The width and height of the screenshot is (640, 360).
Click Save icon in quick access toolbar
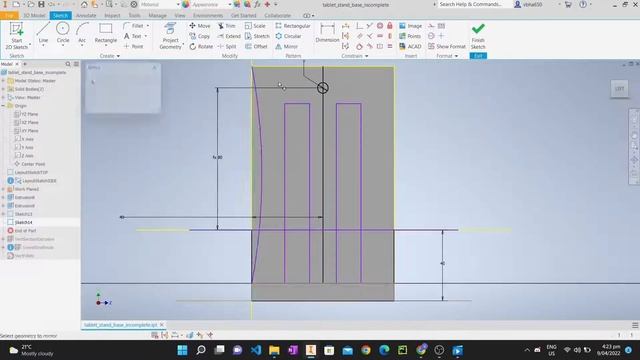(x=41, y=4)
